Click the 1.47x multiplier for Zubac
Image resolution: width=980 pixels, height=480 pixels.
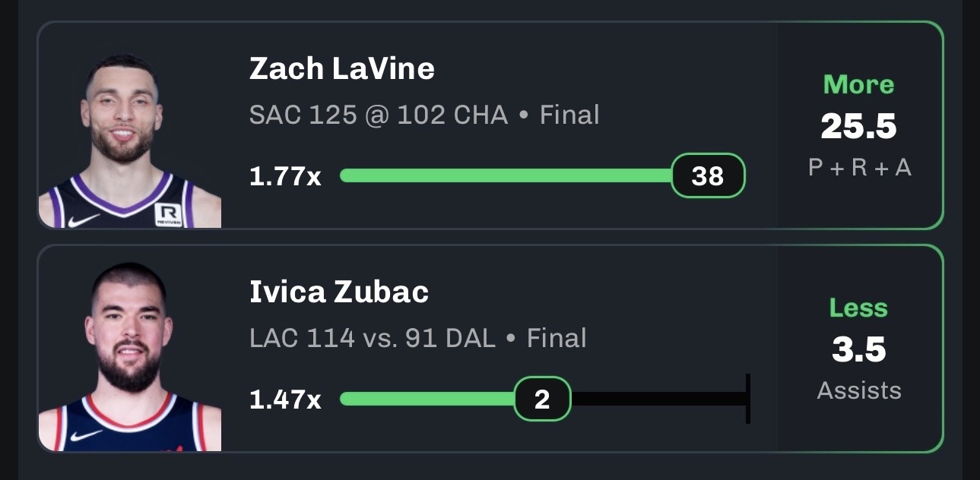click(x=285, y=399)
